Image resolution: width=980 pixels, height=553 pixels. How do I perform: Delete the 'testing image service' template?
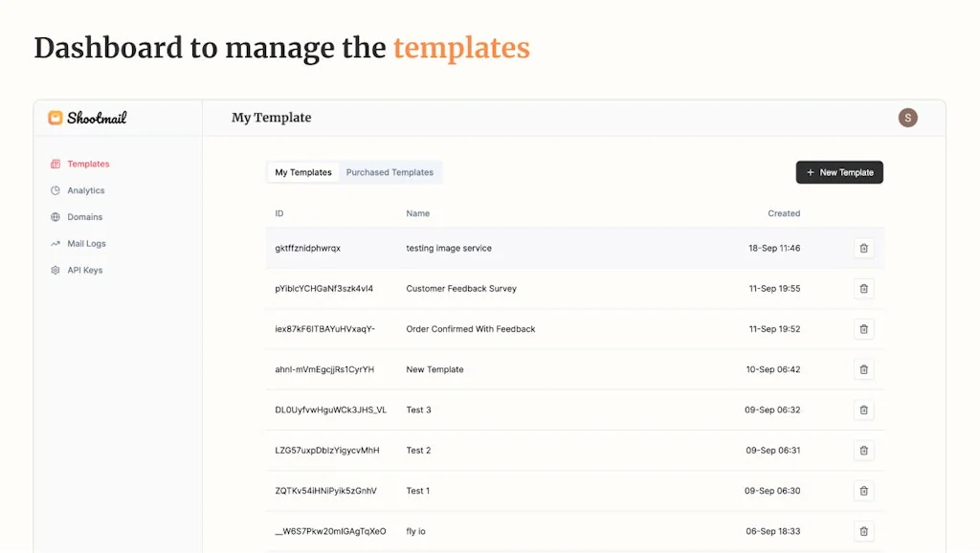click(x=863, y=249)
